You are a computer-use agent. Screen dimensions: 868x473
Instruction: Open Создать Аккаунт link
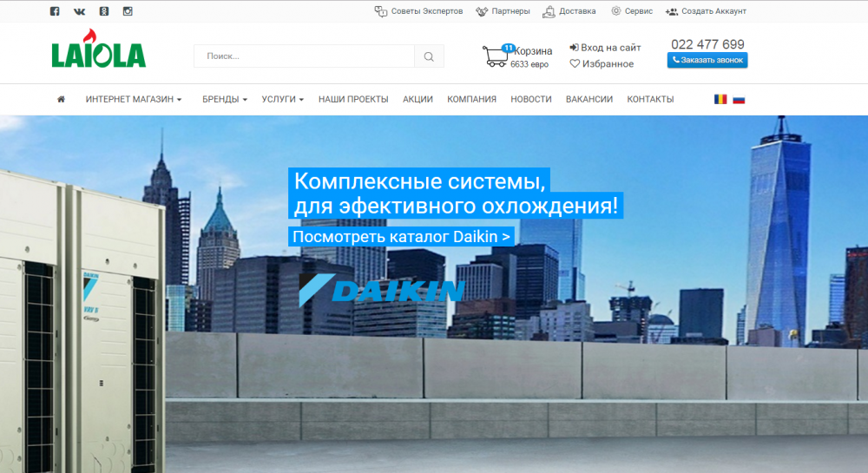click(713, 11)
